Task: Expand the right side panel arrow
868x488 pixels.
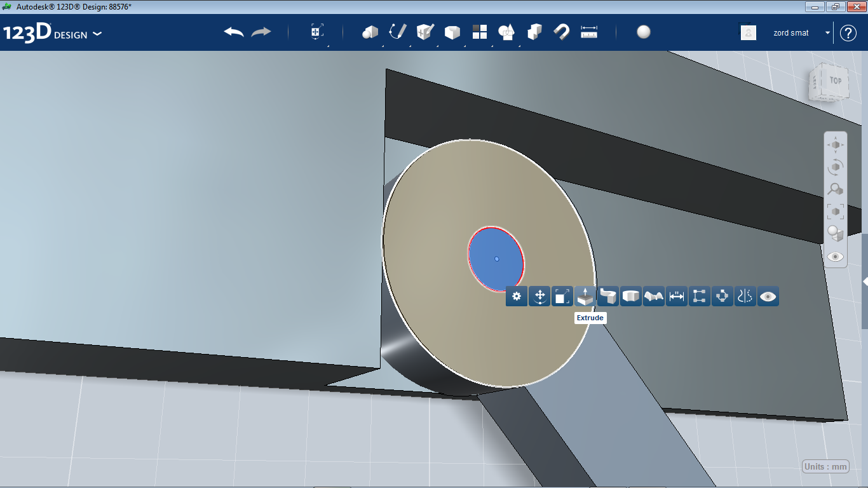Action: point(865,281)
